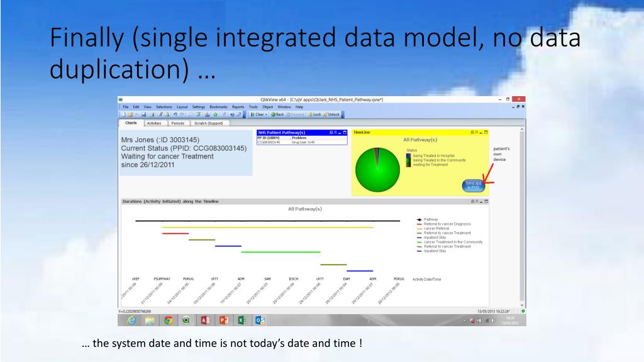This screenshot has height=362, width=644.
Task: Open the Selections menu
Action: [164, 107]
